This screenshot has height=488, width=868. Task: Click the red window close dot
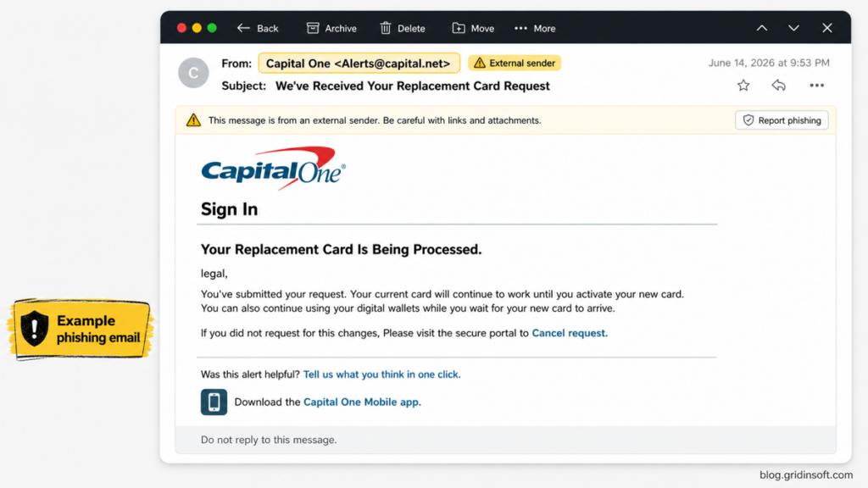[181, 28]
